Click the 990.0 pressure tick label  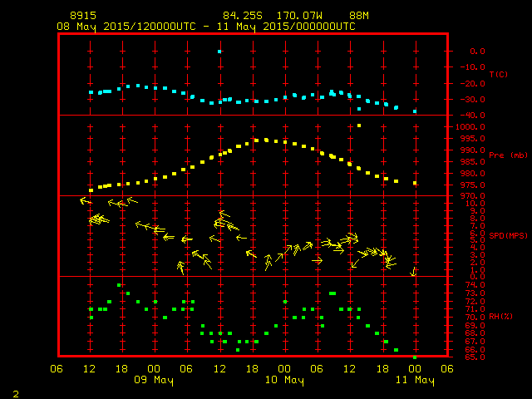pos(473,150)
